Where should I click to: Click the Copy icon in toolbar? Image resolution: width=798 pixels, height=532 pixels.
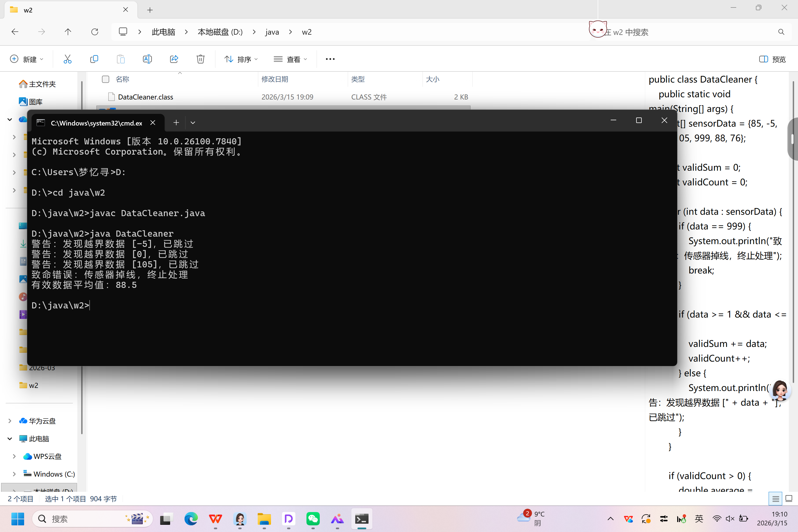pyautogui.click(x=94, y=59)
